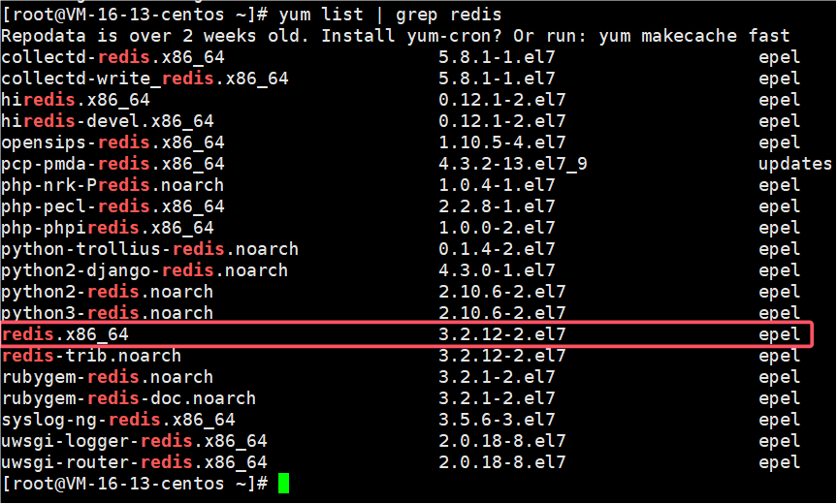The width and height of the screenshot is (837, 504).
Task: Click version 3.2.12-2.el7 in redis.x86_64 row
Action: pyautogui.click(x=502, y=334)
